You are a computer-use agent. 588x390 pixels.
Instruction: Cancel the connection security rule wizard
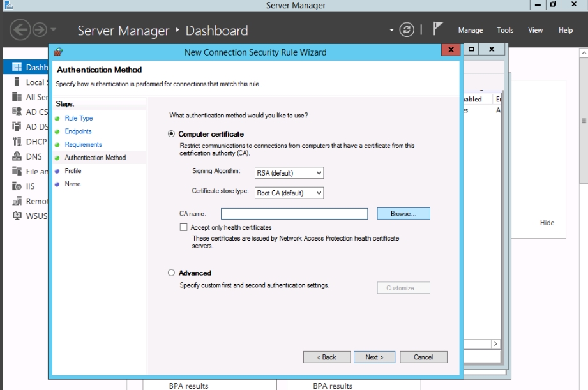(423, 357)
